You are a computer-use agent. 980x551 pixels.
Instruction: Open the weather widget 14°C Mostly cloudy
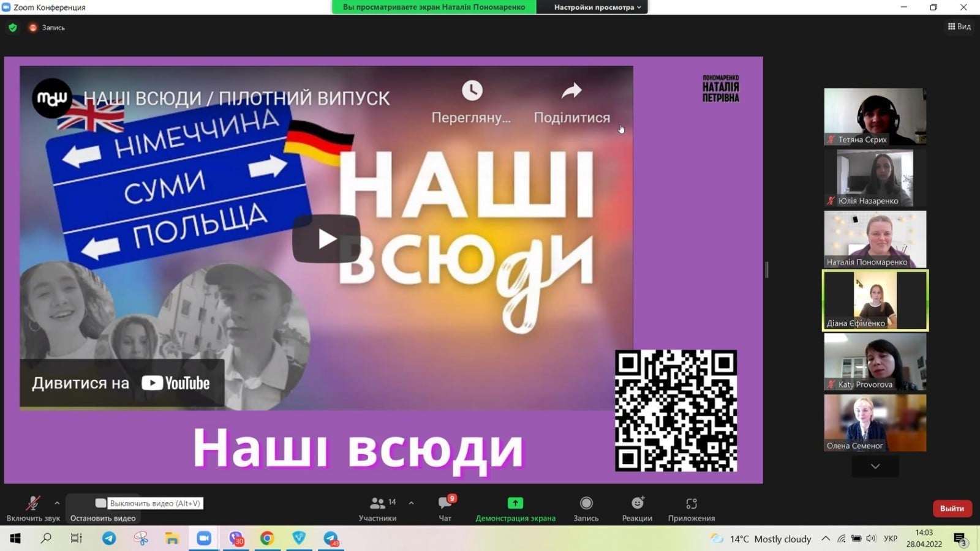pyautogui.click(x=760, y=539)
